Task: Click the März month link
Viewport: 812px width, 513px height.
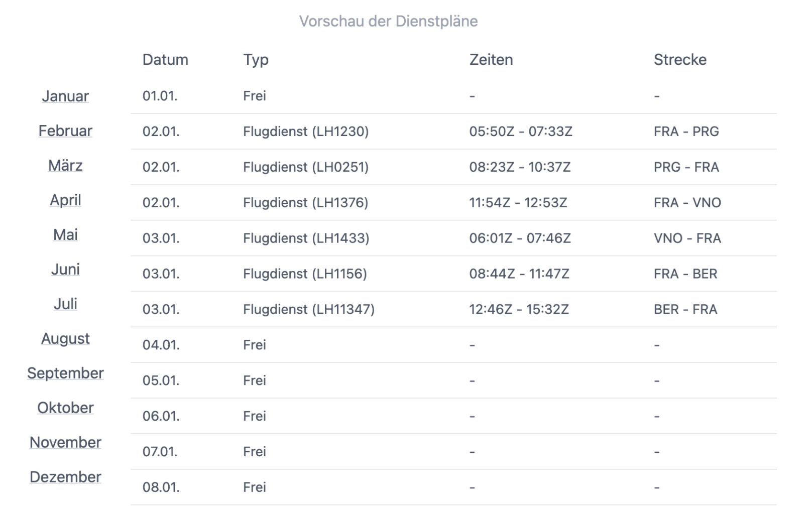Action: (65, 165)
